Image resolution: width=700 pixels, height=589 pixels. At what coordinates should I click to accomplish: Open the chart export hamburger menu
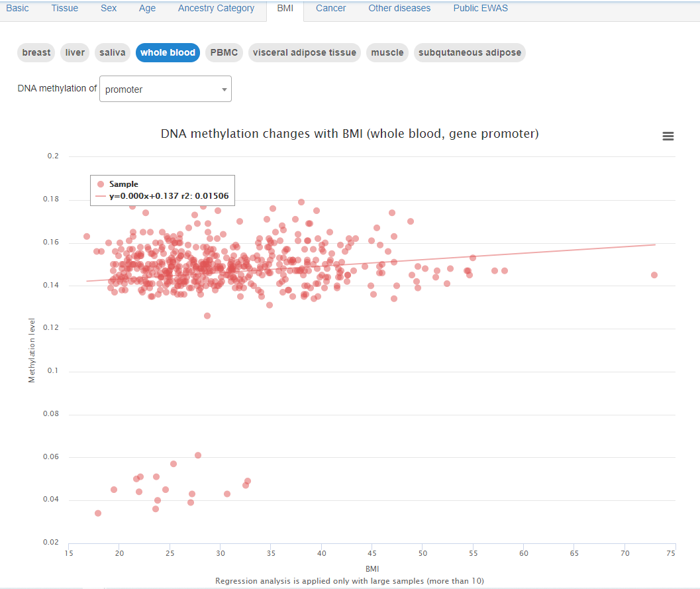668,136
